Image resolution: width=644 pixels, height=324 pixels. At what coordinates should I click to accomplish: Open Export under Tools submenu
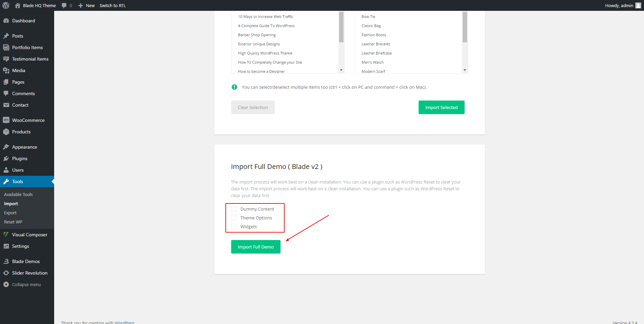[x=10, y=213]
